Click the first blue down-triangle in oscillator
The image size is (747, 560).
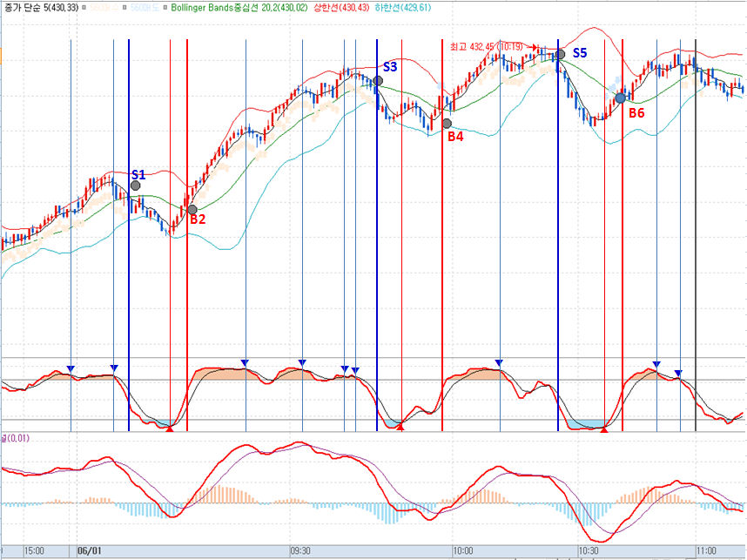(x=71, y=368)
